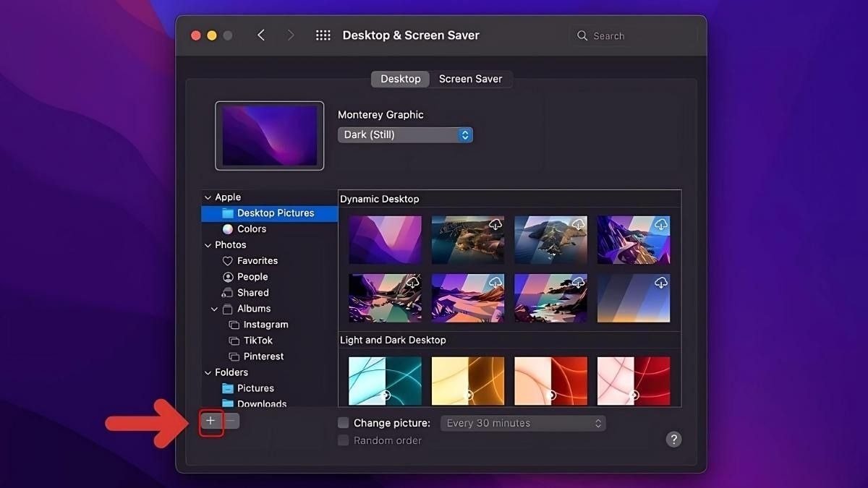Enable Random order for wallpapers

click(341, 440)
